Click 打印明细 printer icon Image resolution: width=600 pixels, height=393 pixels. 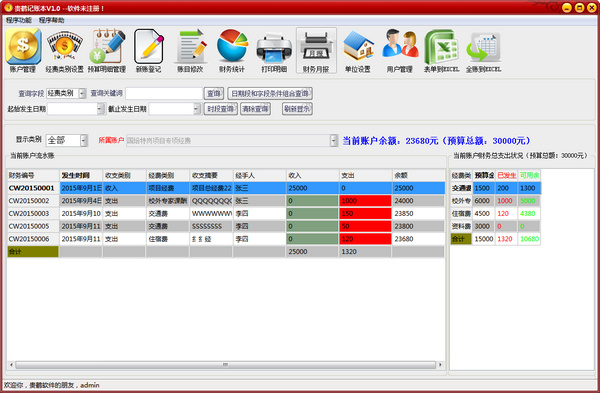(x=274, y=51)
